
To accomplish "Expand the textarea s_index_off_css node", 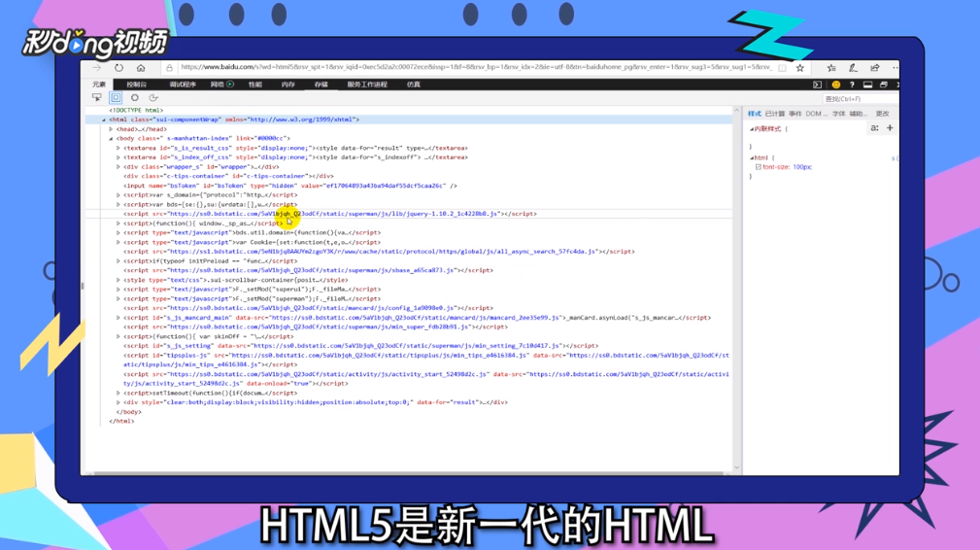I will [118, 157].
